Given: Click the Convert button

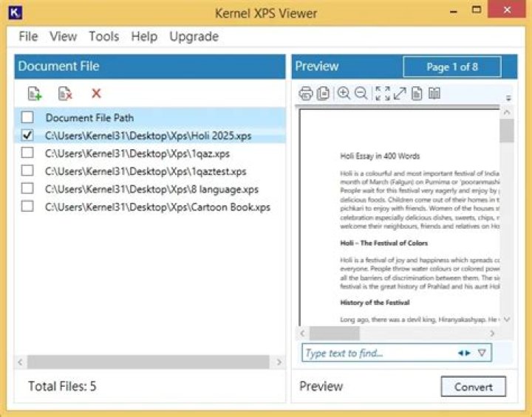Looking at the screenshot, I should point(474,387).
